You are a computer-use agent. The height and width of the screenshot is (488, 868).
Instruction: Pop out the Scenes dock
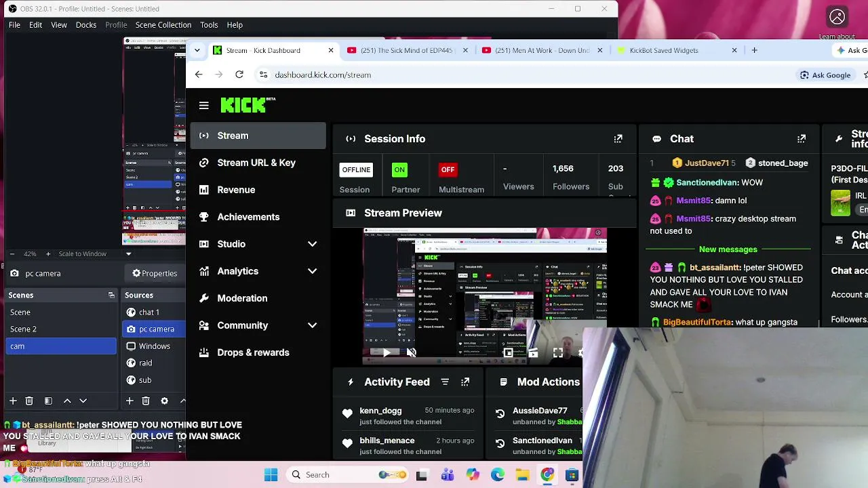click(111, 296)
